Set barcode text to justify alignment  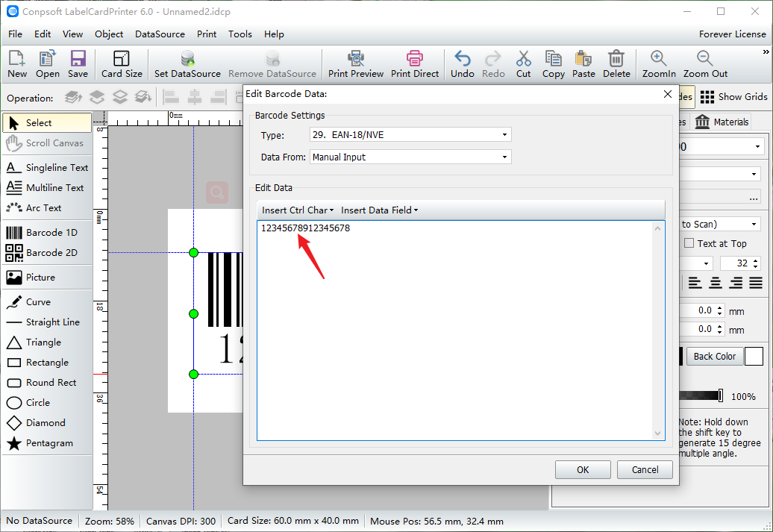756,283
